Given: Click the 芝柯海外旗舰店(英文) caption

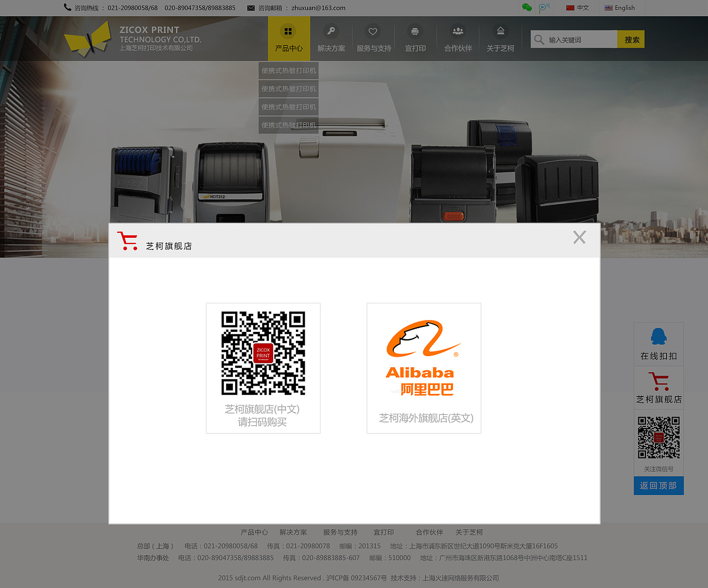Looking at the screenshot, I should click(426, 418).
